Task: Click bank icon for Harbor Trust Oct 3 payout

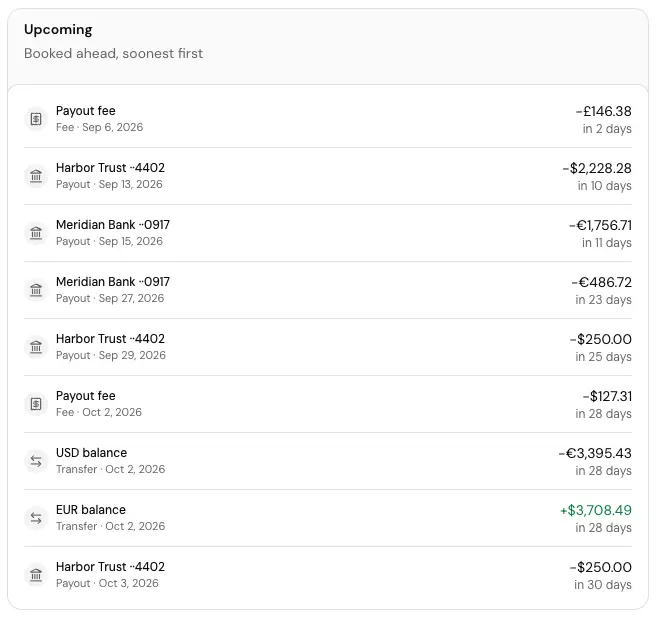Action: click(x=36, y=575)
